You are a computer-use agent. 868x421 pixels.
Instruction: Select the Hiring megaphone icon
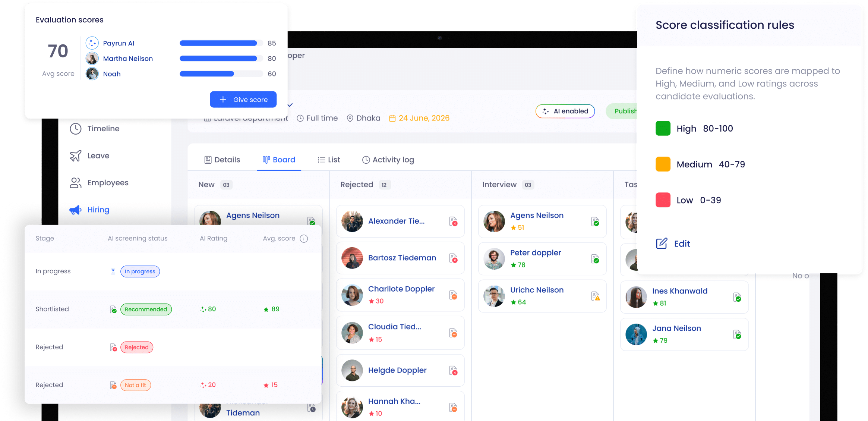click(75, 210)
